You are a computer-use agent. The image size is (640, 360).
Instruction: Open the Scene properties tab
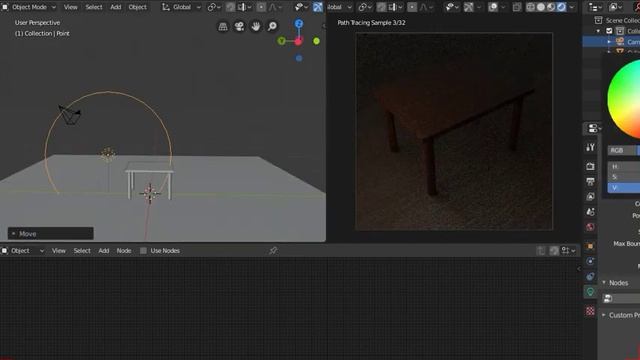[x=590, y=212]
